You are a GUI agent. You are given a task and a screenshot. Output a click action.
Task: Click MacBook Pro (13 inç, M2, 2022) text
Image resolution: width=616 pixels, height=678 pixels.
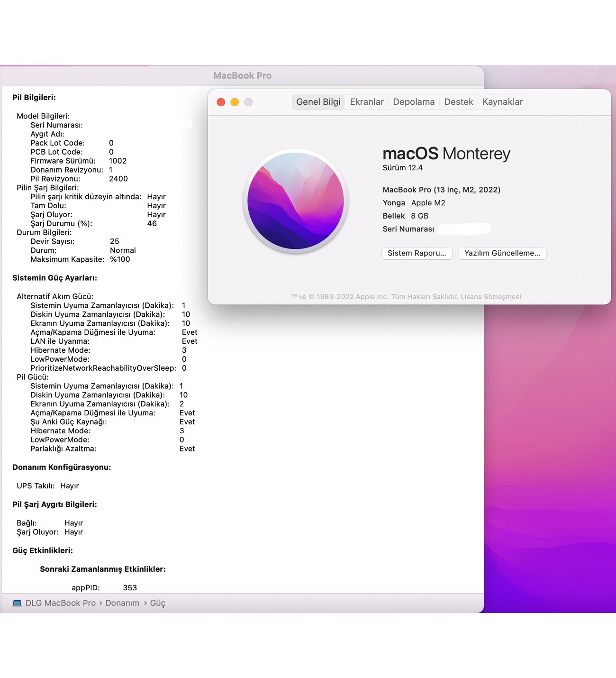442,190
